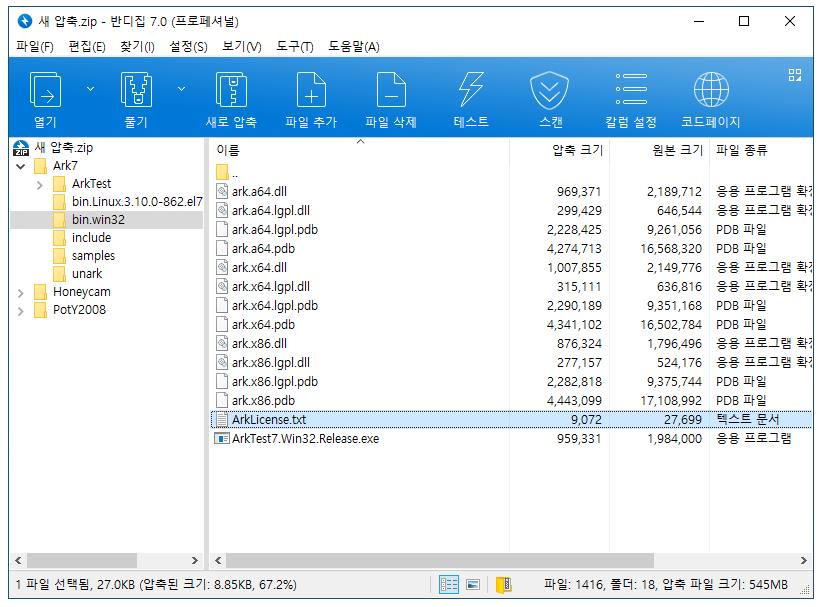The width and height of the screenshot is (820, 607).
Task: Select ark.a64.dll file icon
Action: pos(222,191)
